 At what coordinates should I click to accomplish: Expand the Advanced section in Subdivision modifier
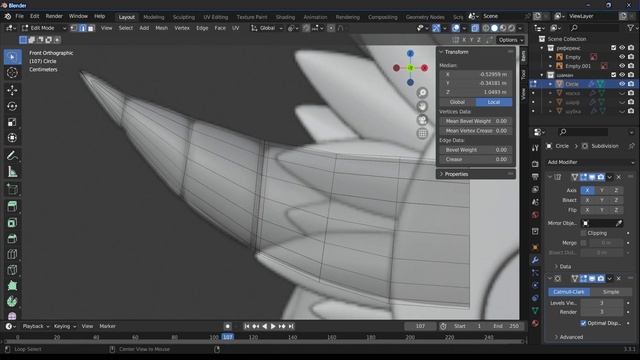[x=568, y=337]
